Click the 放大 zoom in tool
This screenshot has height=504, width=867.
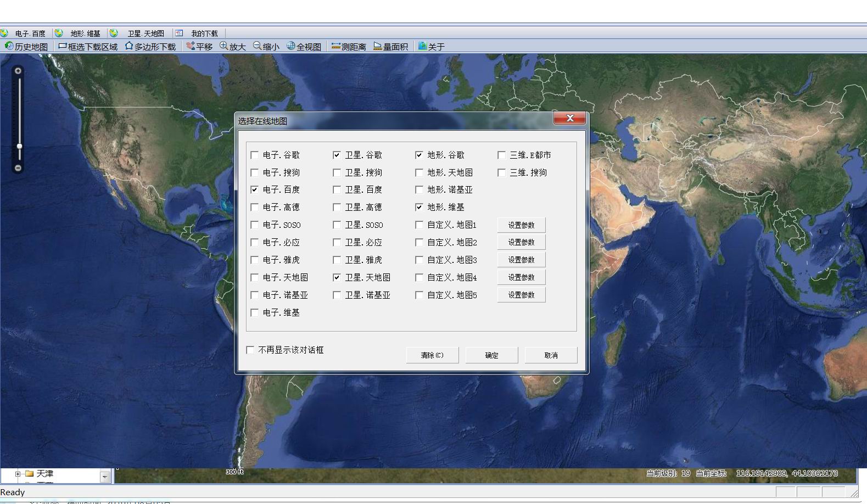coord(233,47)
